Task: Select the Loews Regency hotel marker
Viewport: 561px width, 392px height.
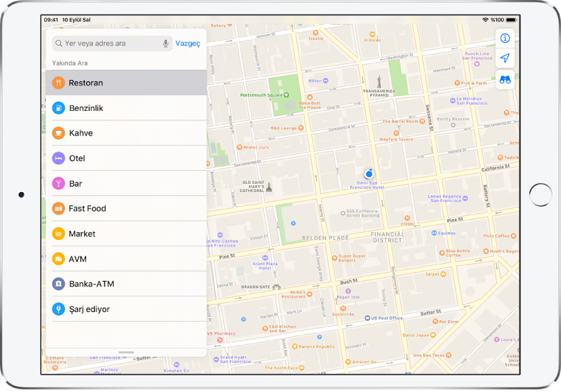Action: click(465, 198)
